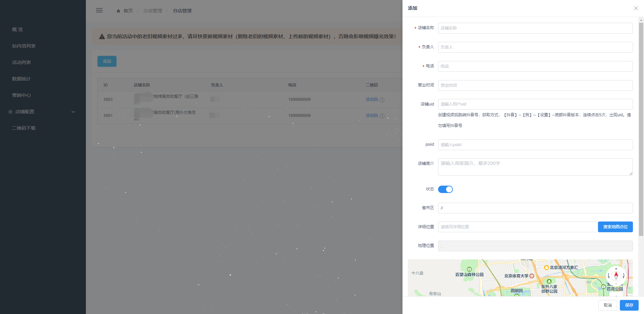This screenshot has height=314, width=644.
Task: Click the 取消 button
Action: [x=607, y=305]
